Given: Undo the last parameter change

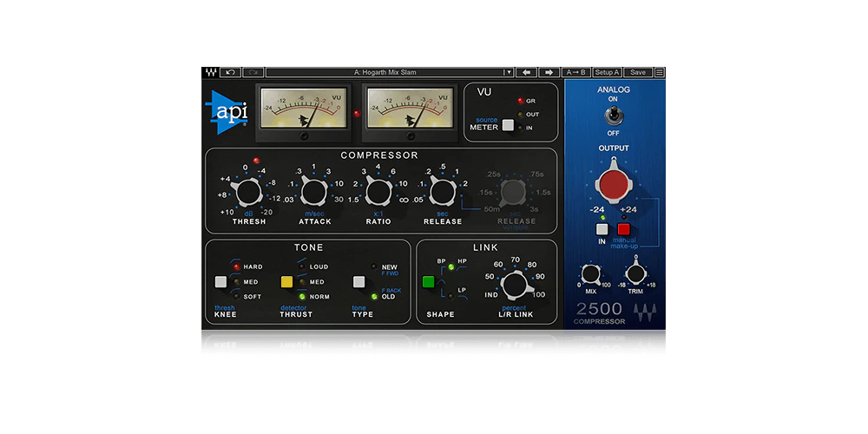Looking at the screenshot, I should click(x=230, y=73).
